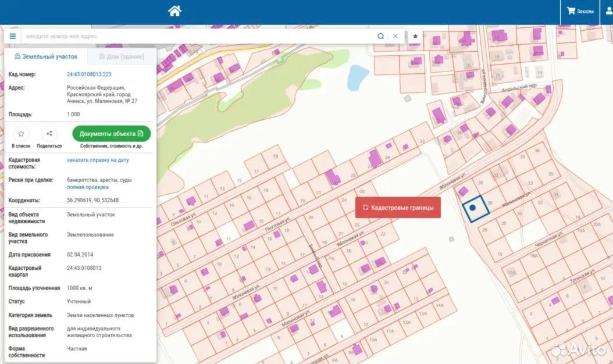Viewport: 613px width, 364px height.
Task: Click the банкротства, аресты, суды text
Action: pyautogui.click(x=99, y=180)
